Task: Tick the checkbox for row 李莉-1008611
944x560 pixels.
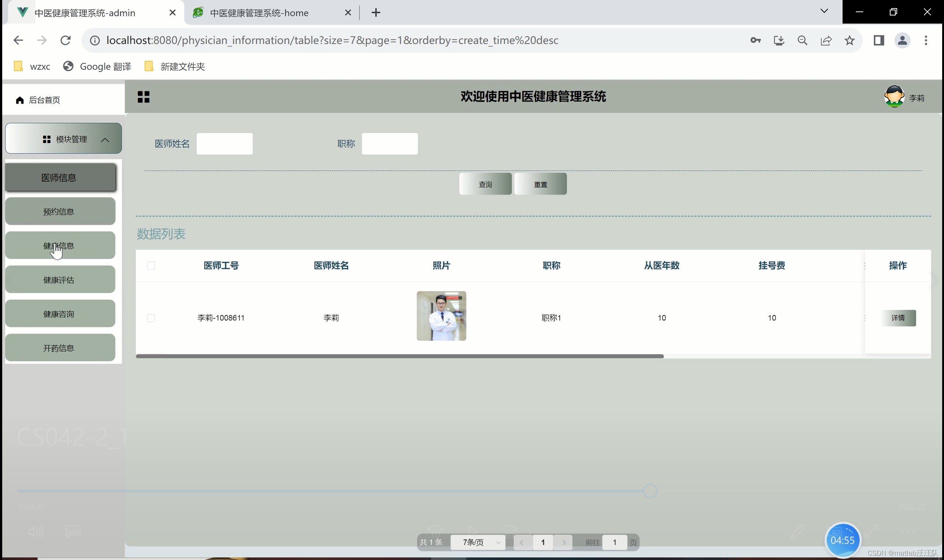Action: 151,318
